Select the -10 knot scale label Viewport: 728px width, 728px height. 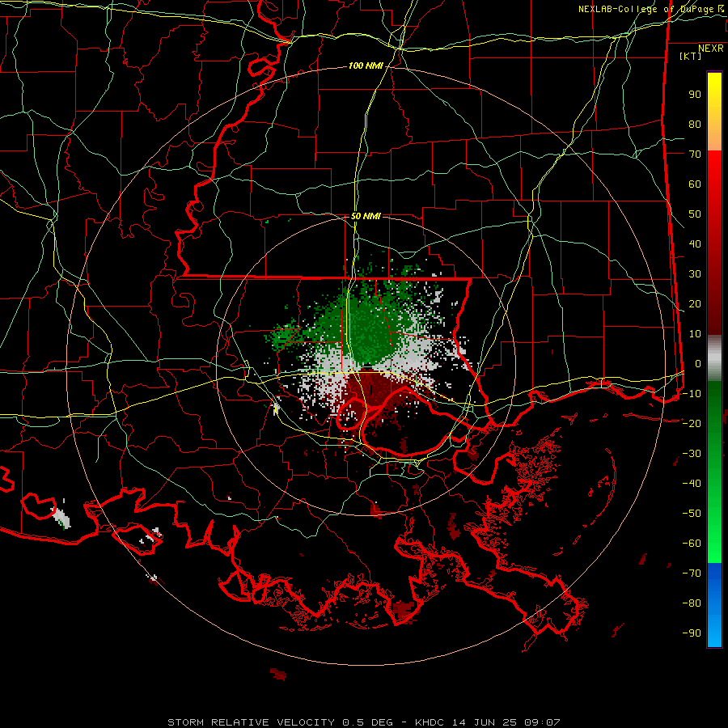692,394
